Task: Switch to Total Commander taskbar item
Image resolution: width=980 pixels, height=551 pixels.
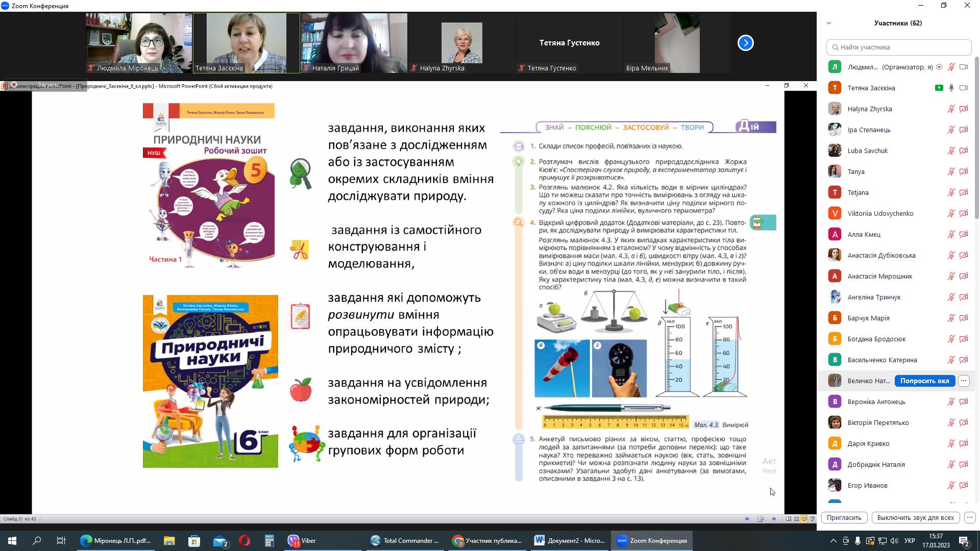Action: [405, 540]
